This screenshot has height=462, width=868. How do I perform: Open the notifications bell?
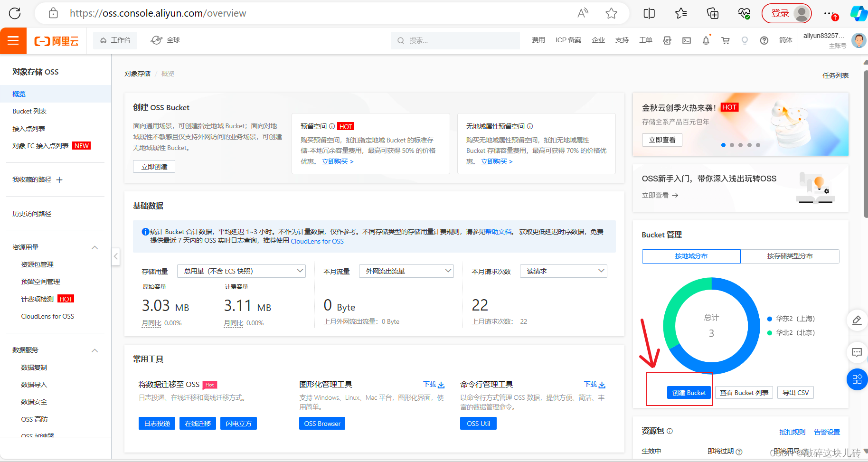[x=706, y=40]
